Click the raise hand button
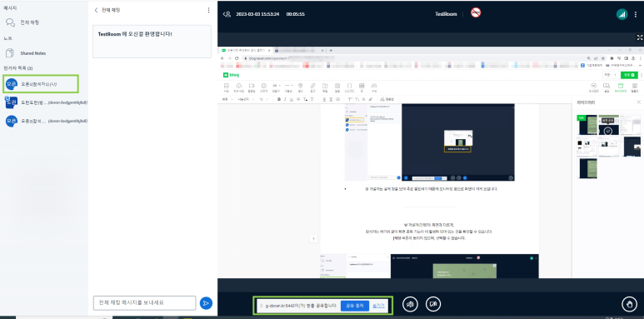644x319 pixels. 629,304
